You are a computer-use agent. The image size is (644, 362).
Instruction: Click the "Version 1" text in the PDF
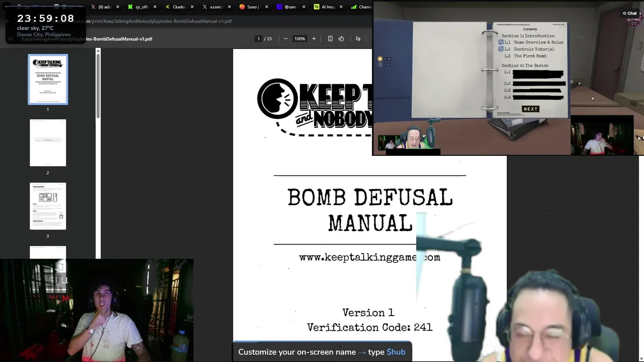(x=368, y=313)
